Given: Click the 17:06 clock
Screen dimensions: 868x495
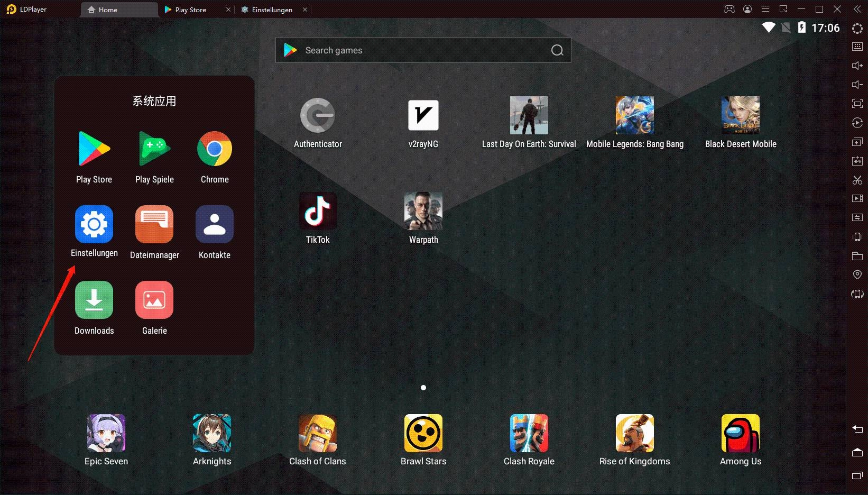Looking at the screenshot, I should click(826, 28).
